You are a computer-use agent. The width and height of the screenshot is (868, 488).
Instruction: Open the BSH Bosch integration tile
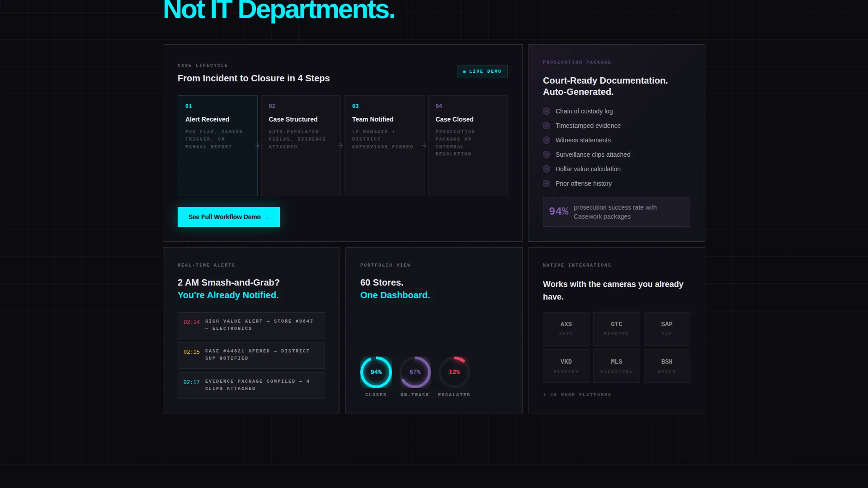(667, 366)
